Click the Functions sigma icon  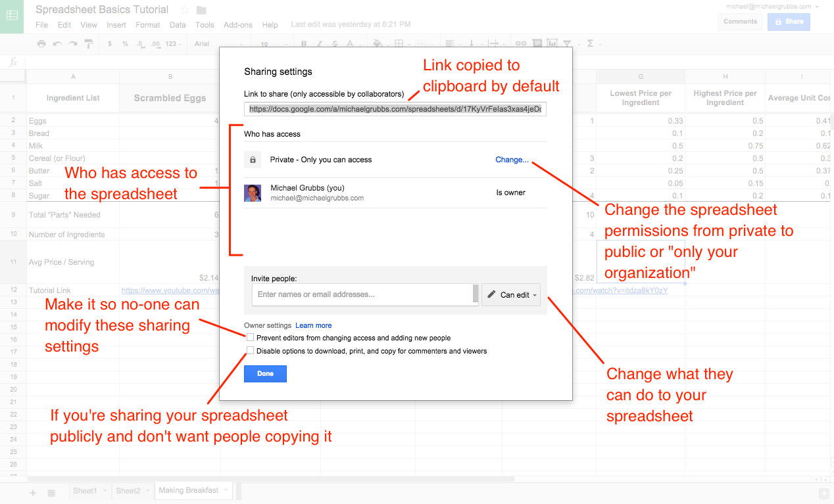click(x=591, y=43)
